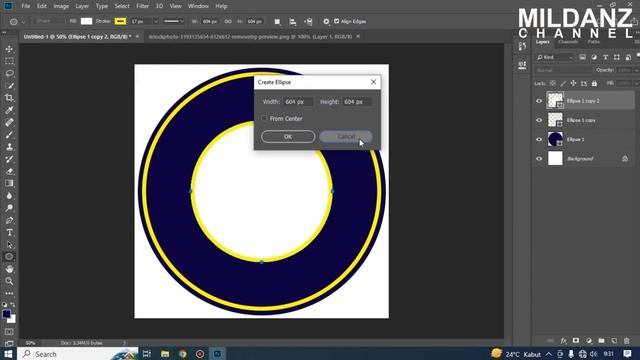Select the Eyedropper tool

click(x=9, y=110)
